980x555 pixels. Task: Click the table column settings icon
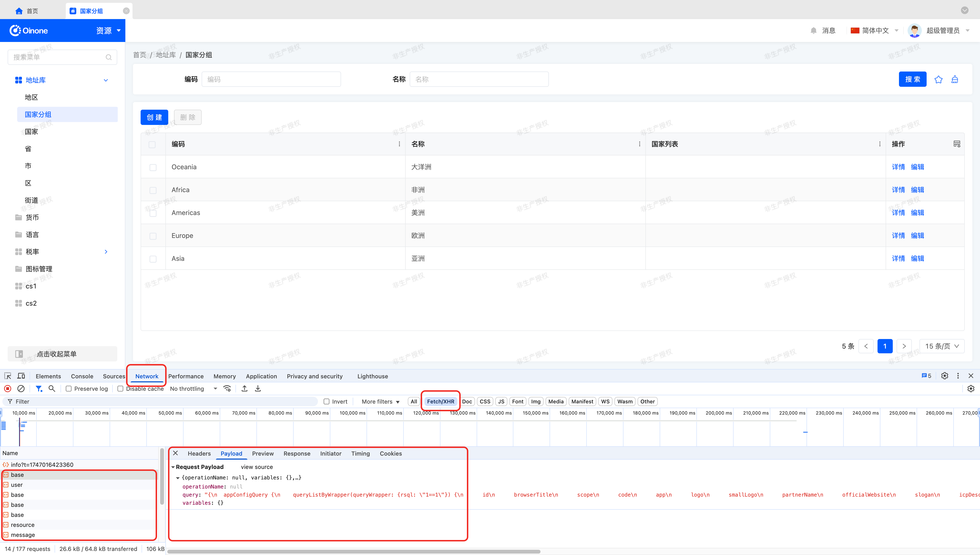click(957, 144)
